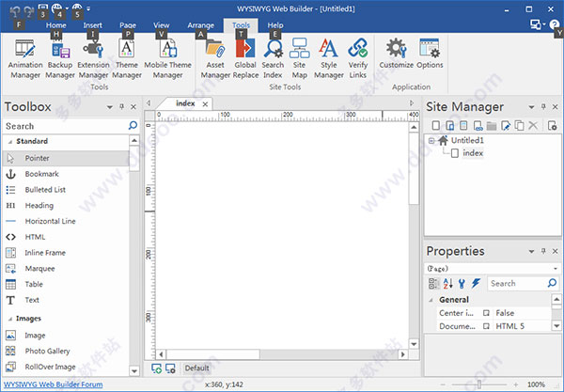Open the Asset Manager
The image size is (564, 392).
click(x=215, y=59)
